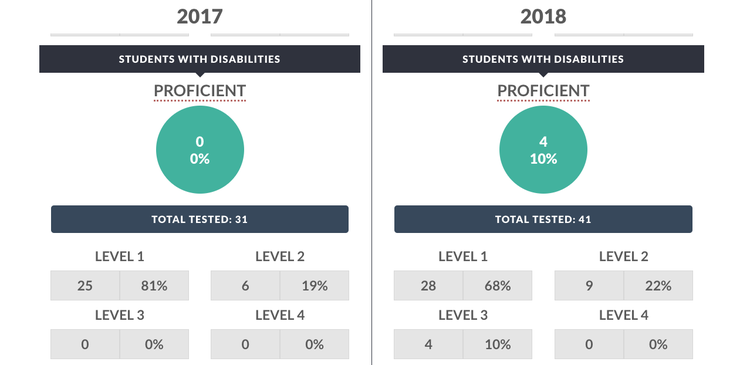Select the 2017 Level 1 count cell 25

coord(85,286)
